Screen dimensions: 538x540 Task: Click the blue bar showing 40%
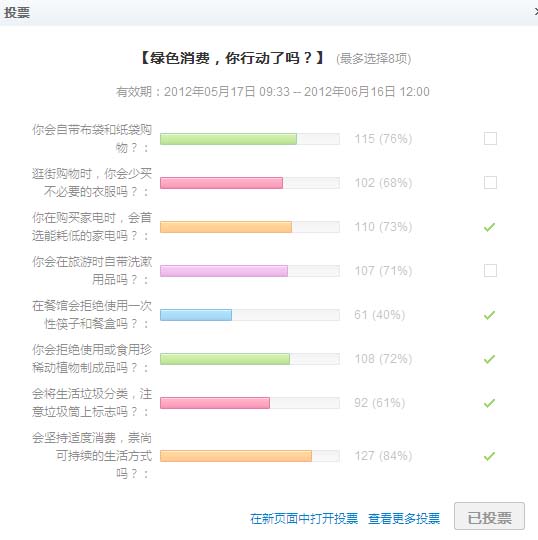point(196,315)
